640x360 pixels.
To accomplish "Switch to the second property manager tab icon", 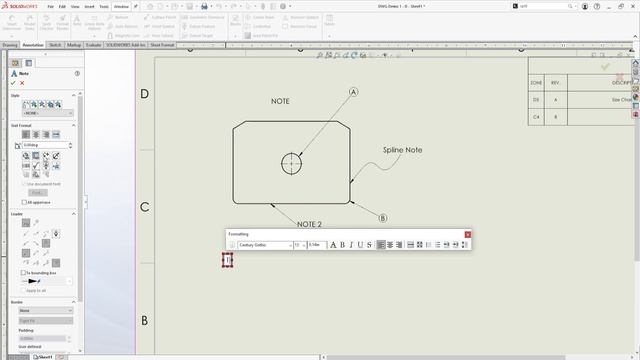I will tap(29, 63).
